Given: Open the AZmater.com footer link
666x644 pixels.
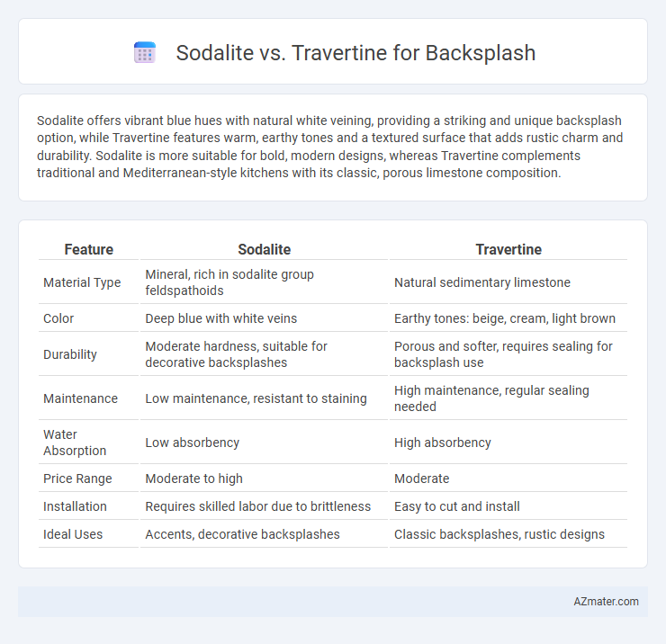Looking at the screenshot, I should [x=606, y=601].
